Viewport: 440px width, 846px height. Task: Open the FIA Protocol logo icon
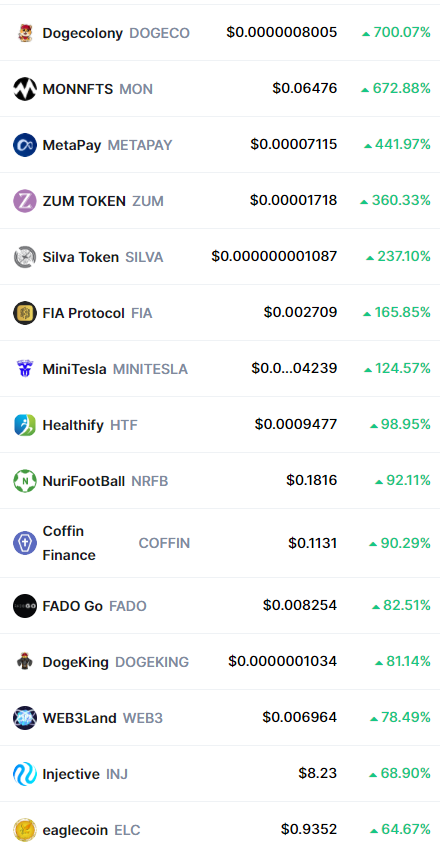point(25,313)
